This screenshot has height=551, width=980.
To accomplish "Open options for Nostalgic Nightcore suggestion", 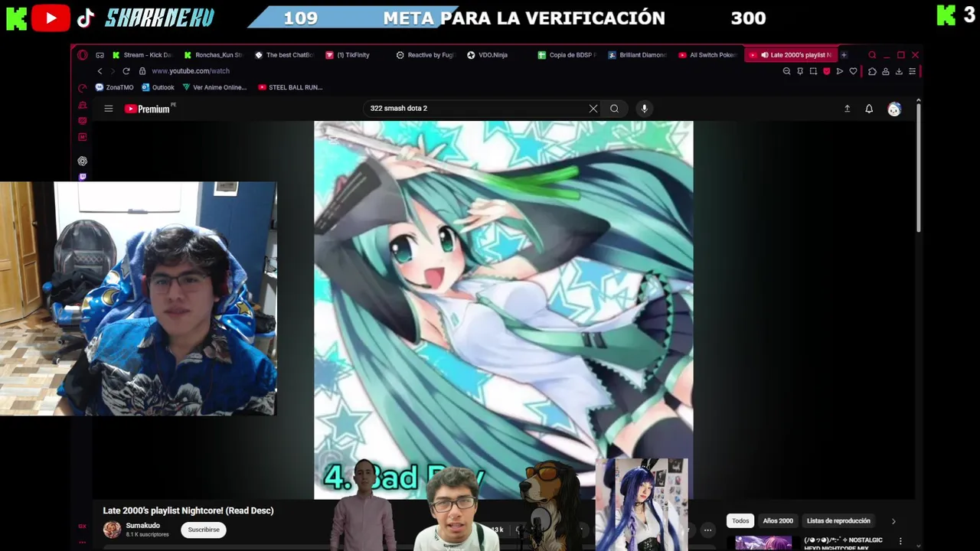I will pos(900,541).
